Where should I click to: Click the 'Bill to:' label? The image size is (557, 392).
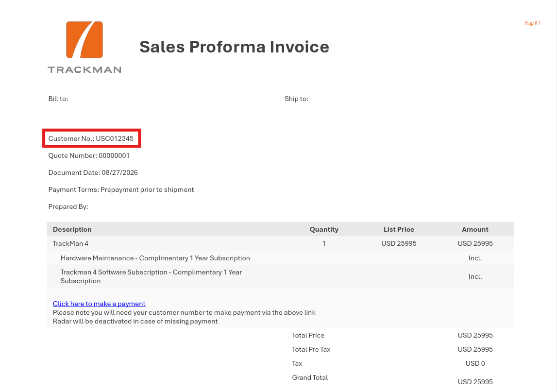coord(58,99)
